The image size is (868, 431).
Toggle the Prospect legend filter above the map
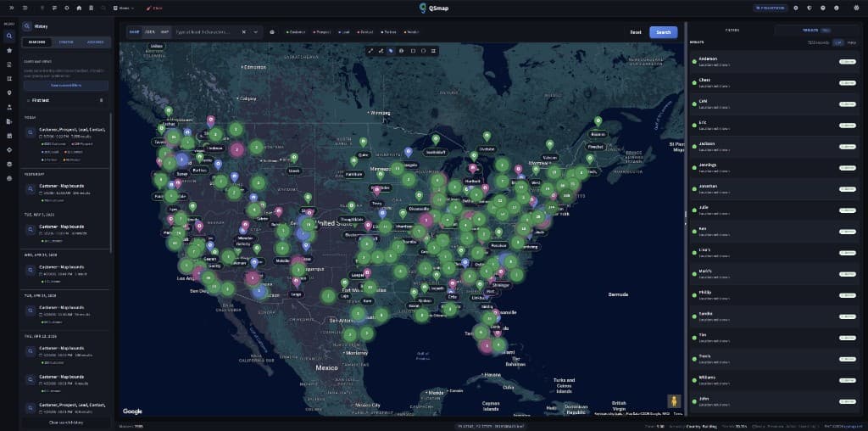321,32
